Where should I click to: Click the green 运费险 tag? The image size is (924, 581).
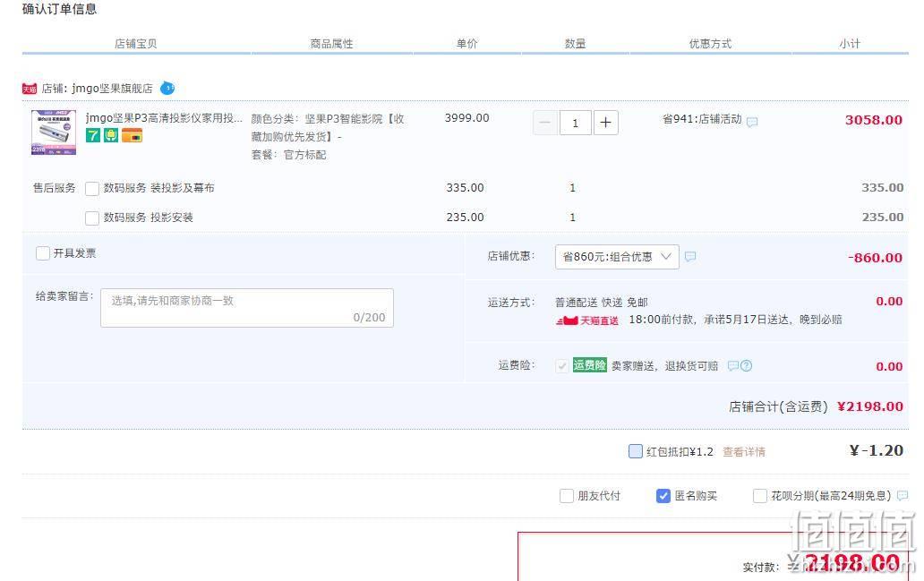[589, 365]
